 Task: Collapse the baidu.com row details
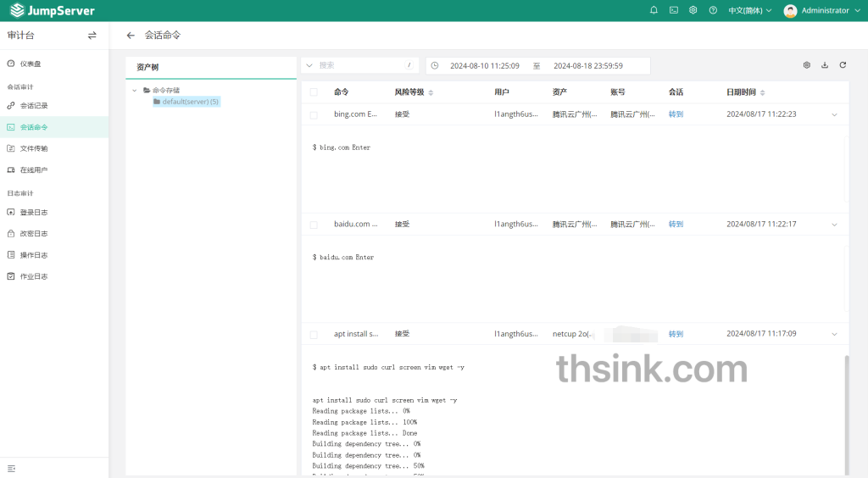[x=834, y=225]
